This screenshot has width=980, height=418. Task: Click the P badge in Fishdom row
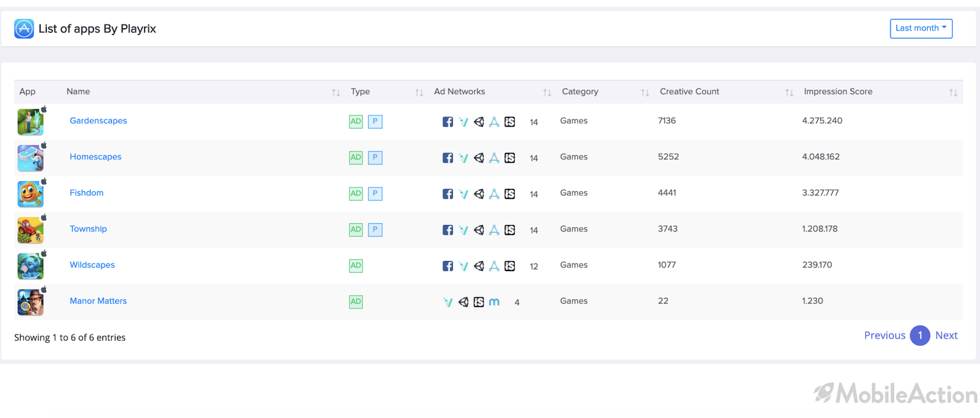click(x=375, y=194)
